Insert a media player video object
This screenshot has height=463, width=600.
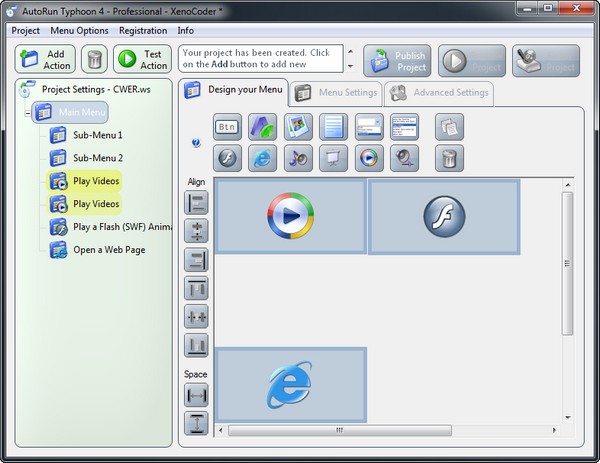click(368, 157)
